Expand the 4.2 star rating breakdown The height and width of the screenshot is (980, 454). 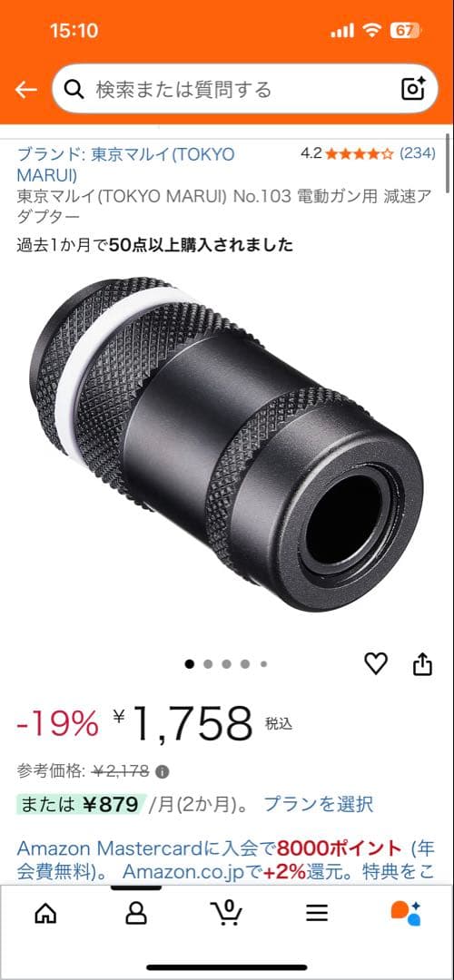click(347, 153)
